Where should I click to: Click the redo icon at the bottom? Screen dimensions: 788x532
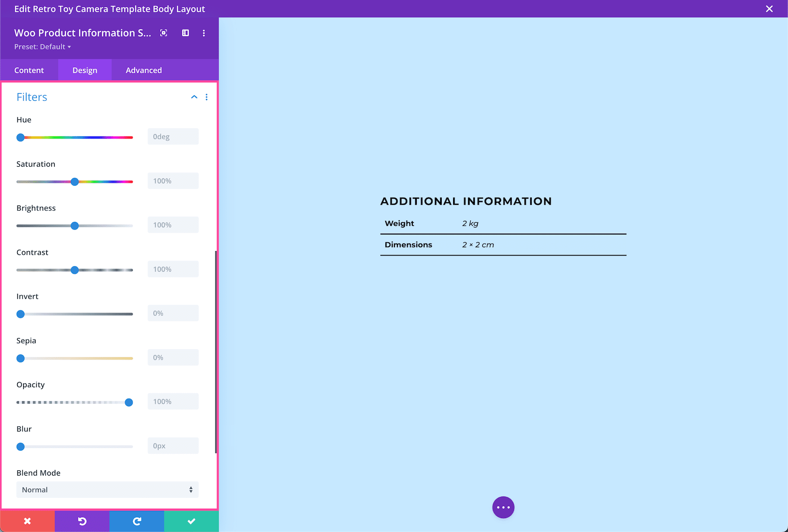[x=137, y=521]
